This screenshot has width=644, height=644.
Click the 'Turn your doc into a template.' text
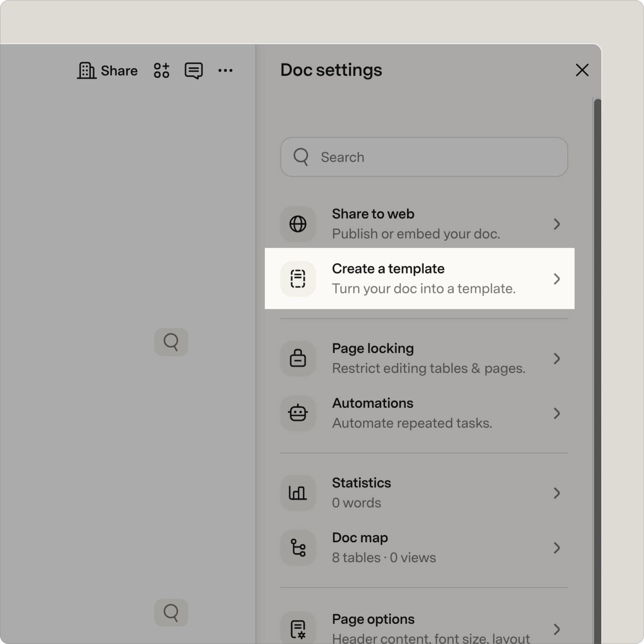(424, 289)
